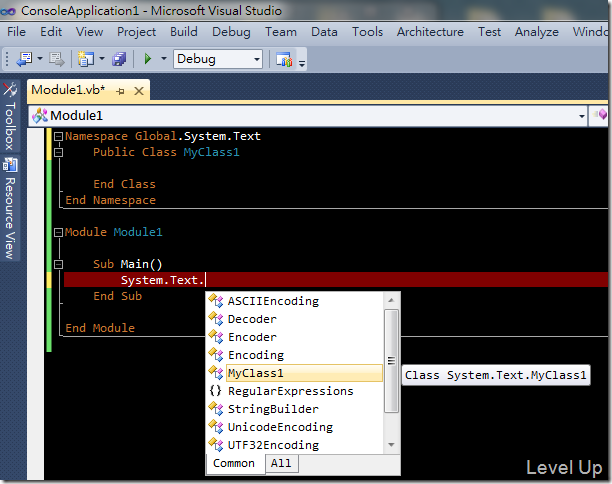Place cursor on the System.Text. code line

pos(336,280)
